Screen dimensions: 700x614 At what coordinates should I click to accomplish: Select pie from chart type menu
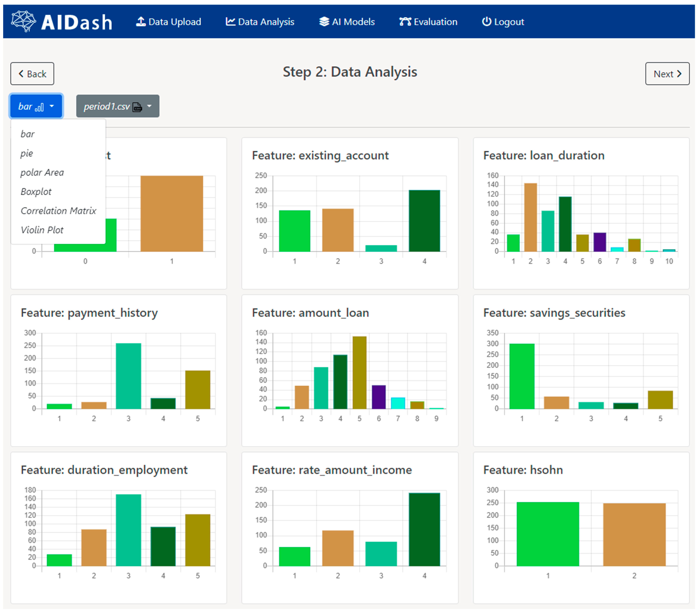pos(27,153)
